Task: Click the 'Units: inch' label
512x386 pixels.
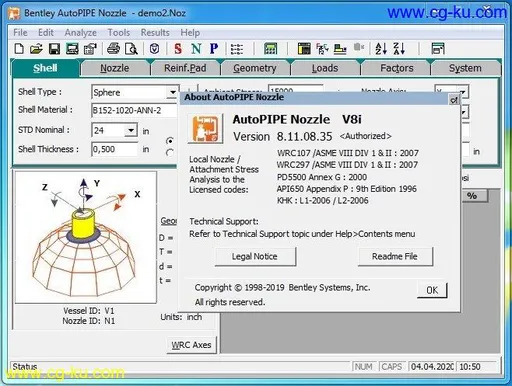Action: pyautogui.click(x=181, y=317)
